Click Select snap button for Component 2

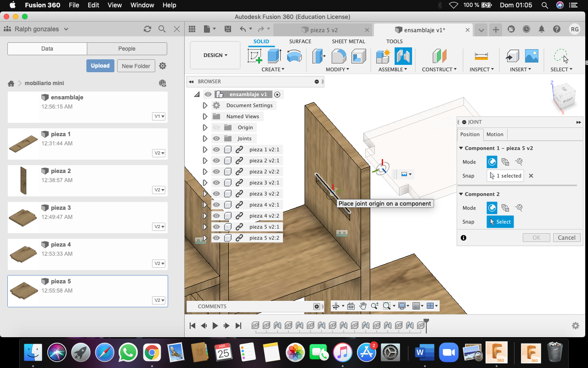[x=500, y=222]
